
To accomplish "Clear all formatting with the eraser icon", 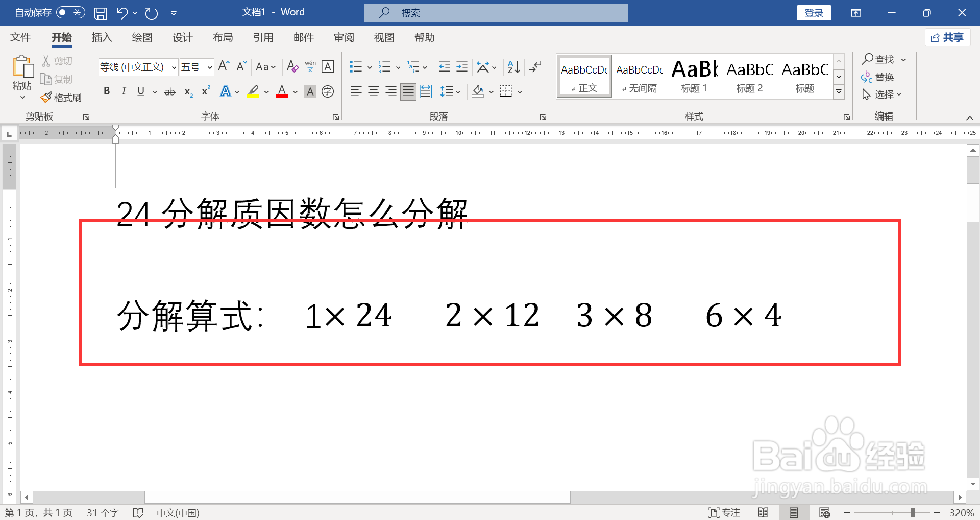I will [292, 66].
